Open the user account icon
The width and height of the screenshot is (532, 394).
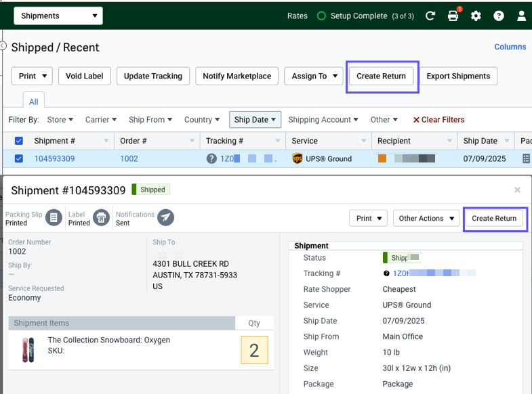521,16
